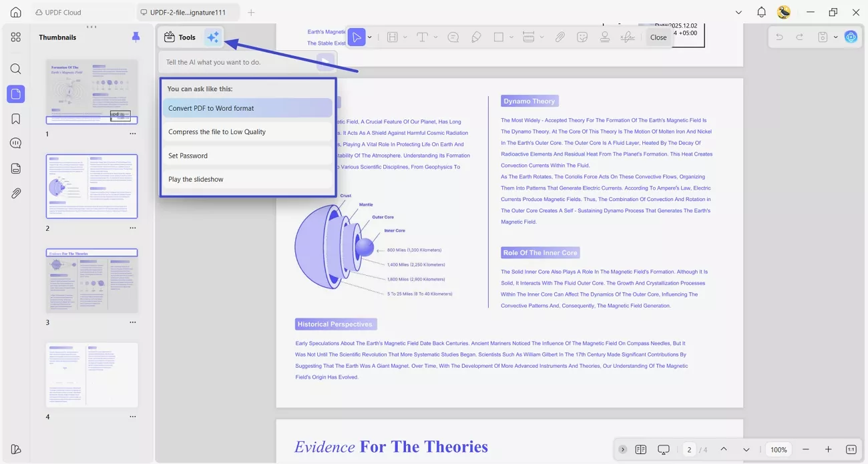Select the measure ruler tool
The height and width of the screenshot is (464, 868).
pyautogui.click(x=529, y=37)
